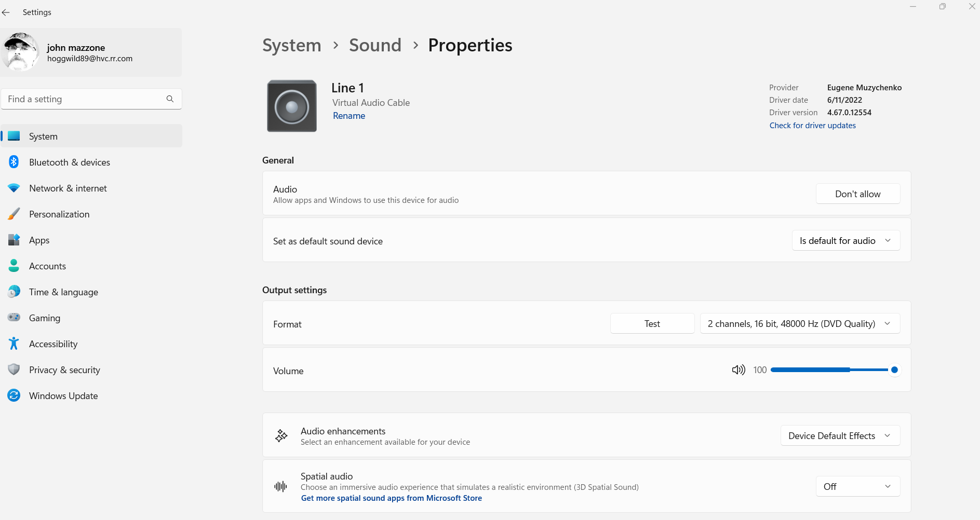The image size is (980, 520).
Task: Go to Privacy & security section
Action: 64,370
